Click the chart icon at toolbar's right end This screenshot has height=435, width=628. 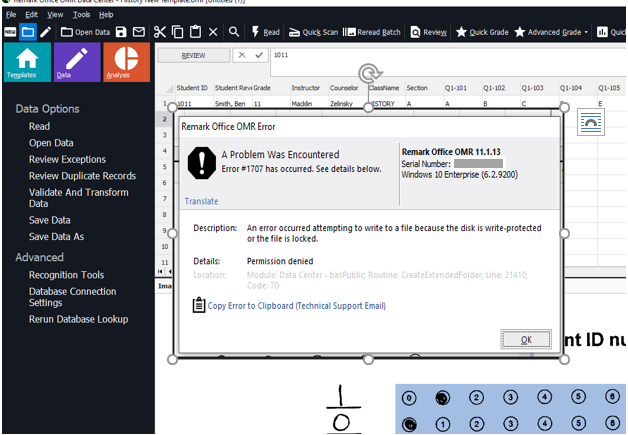pos(602,32)
